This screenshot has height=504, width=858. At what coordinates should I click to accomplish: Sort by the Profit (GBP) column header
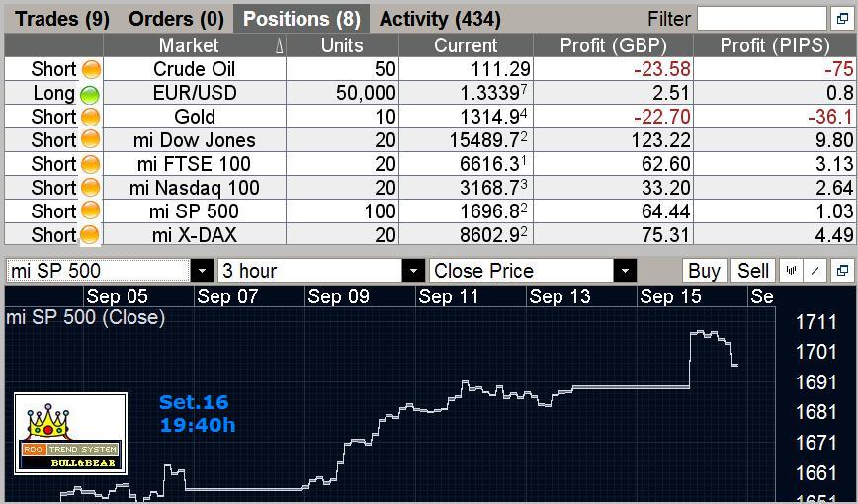click(x=614, y=45)
